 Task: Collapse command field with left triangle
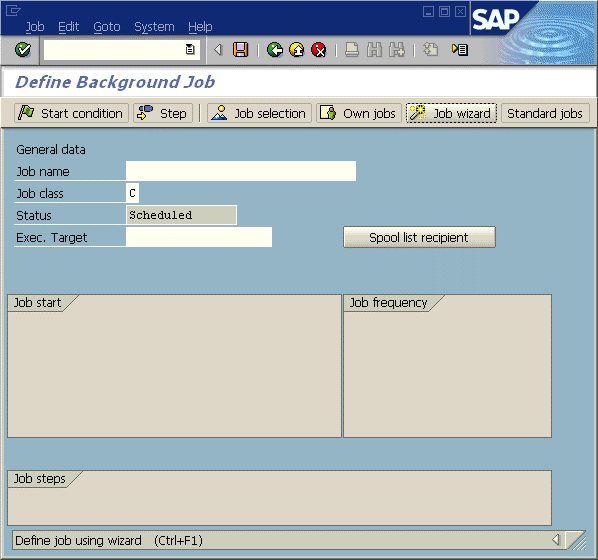(218, 50)
